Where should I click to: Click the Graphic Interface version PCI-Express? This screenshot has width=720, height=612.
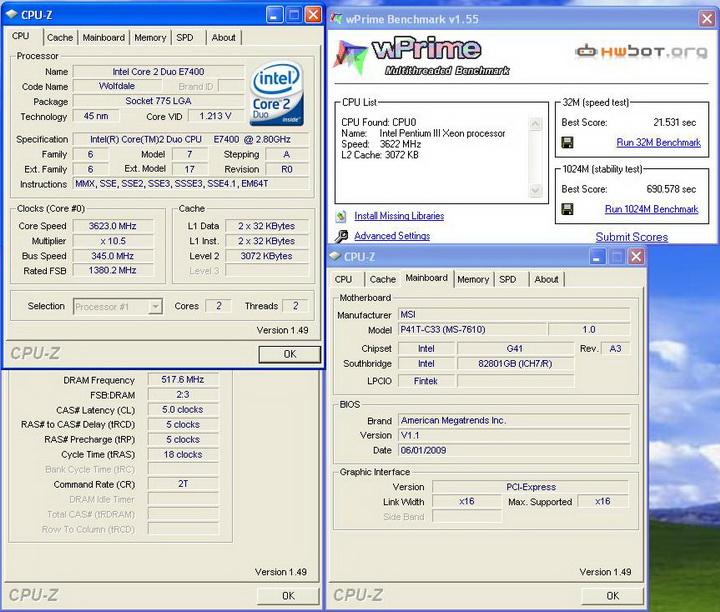(x=530, y=487)
